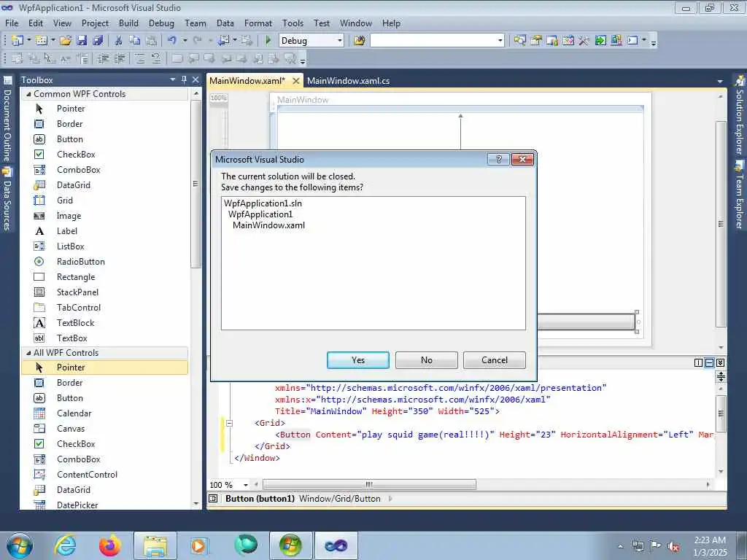Select the Image tool in the Toolbox

pyautogui.click(x=105, y=216)
